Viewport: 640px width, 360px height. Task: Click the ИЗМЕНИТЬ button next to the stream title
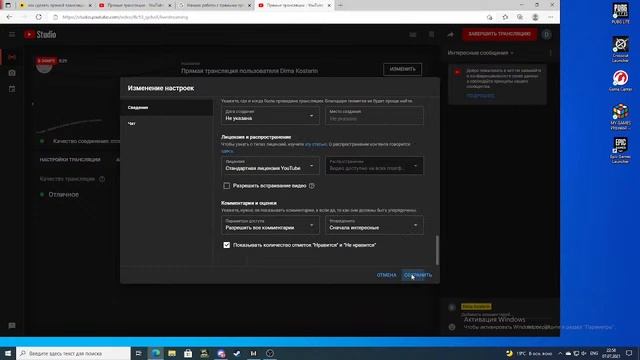(x=402, y=69)
